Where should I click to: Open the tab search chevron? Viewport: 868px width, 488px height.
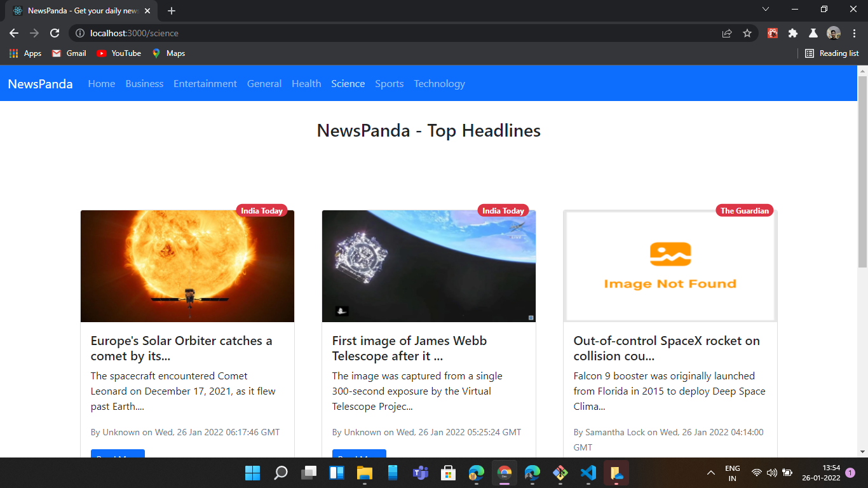(x=766, y=9)
